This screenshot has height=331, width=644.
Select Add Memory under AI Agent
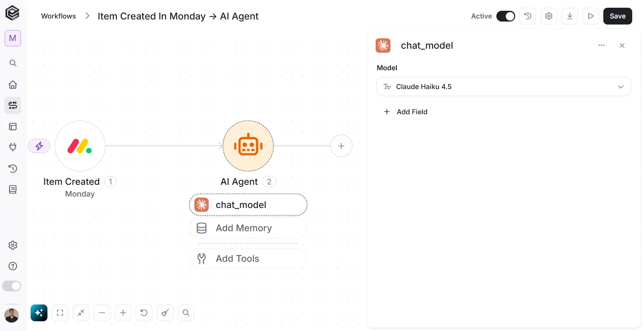tap(248, 228)
